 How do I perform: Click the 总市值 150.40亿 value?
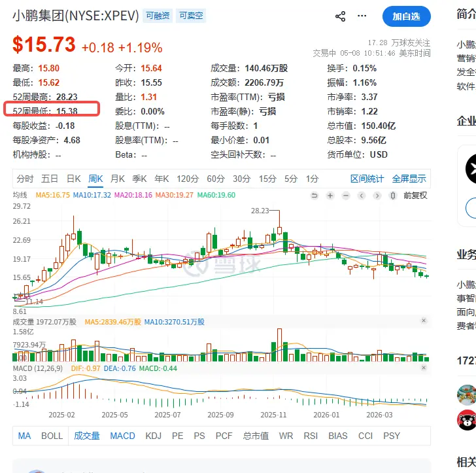[x=378, y=126]
